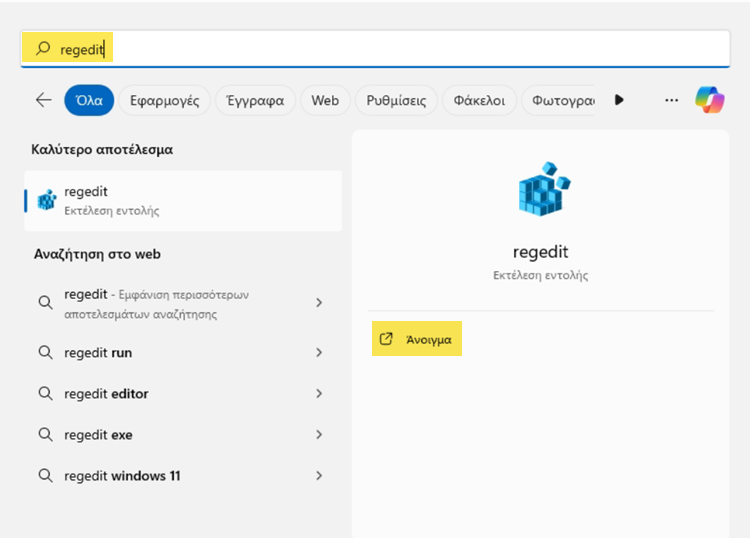The height and width of the screenshot is (538, 750).
Task: Select the regedit editor web suggestion
Action: click(x=181, y=394)
